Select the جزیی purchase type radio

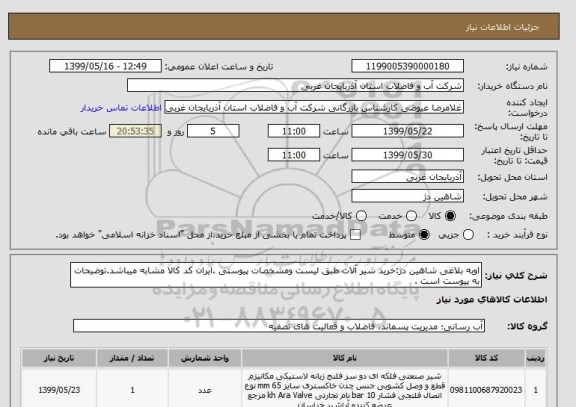[x=468, y=235]
